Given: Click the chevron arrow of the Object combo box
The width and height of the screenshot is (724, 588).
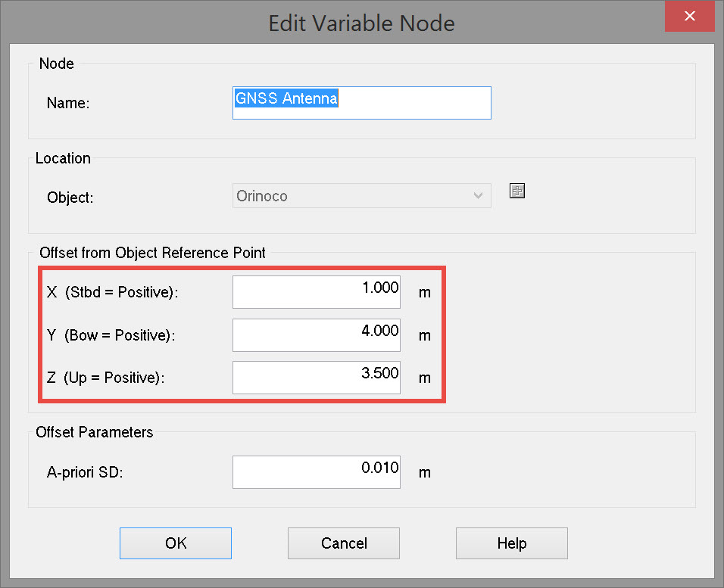Looking at the screenshot, I should coord(478,196).
